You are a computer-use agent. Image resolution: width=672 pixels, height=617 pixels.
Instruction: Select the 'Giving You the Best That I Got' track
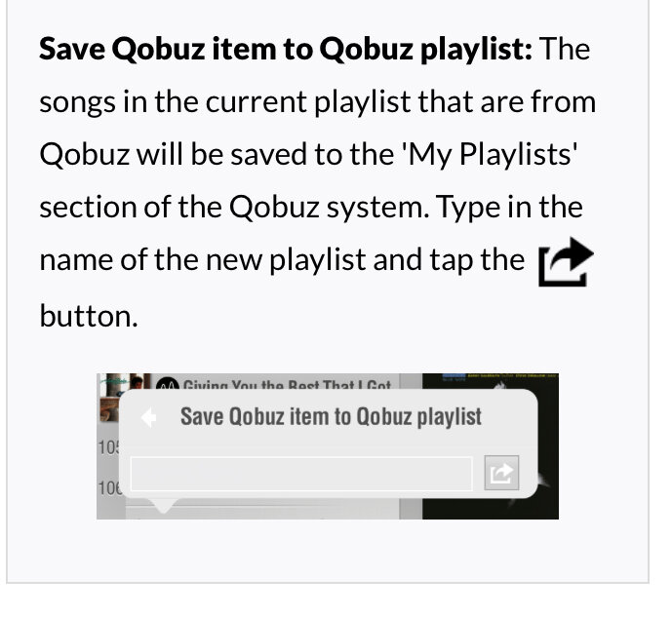tap(287, 384)
